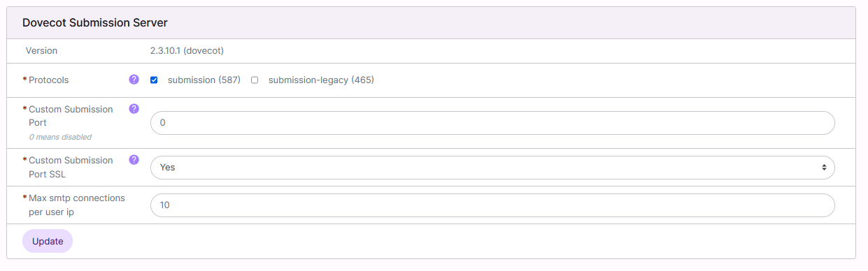Click the "submission-legacy (465)" label text

321,80
